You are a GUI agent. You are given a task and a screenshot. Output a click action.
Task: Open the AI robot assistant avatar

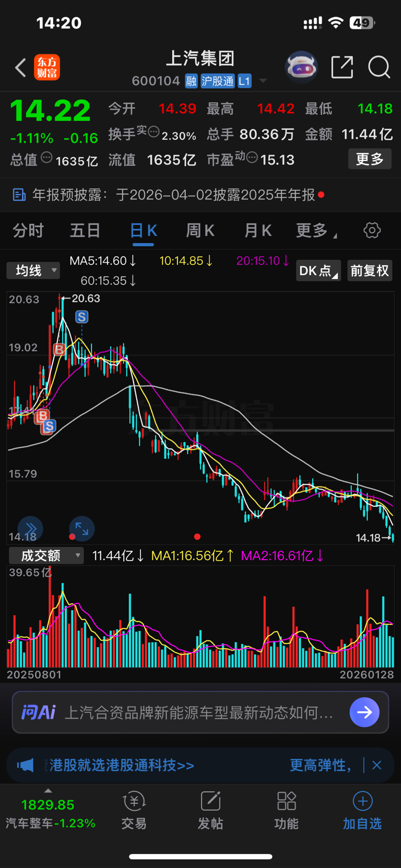[x=301, y=67]
